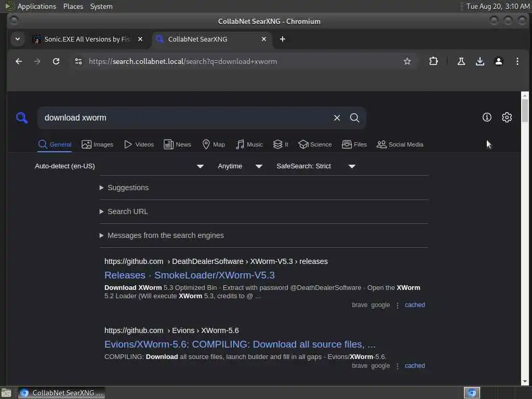Open the downloads tray
532x399 pixels.
(480, 61)
